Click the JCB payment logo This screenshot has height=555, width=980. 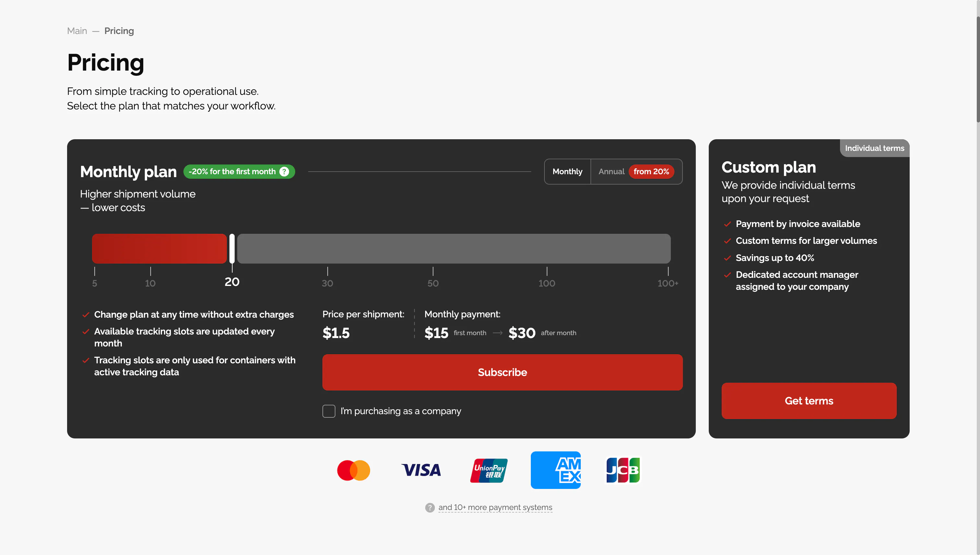[623, 470]
